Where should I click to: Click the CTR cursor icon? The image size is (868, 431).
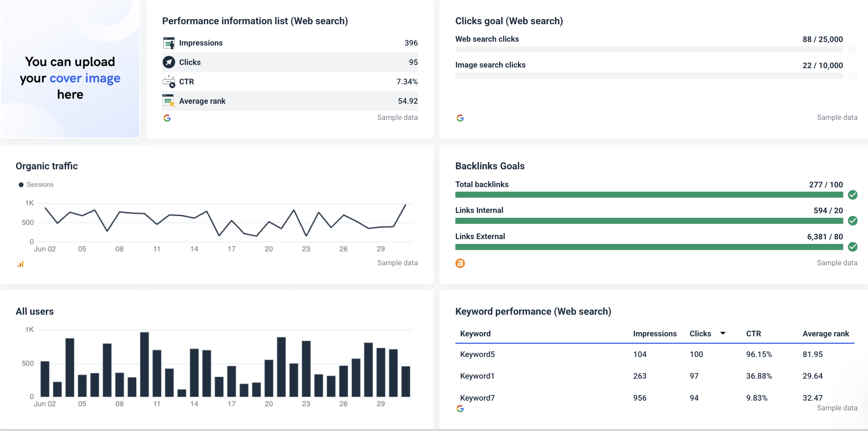(169, 81)
